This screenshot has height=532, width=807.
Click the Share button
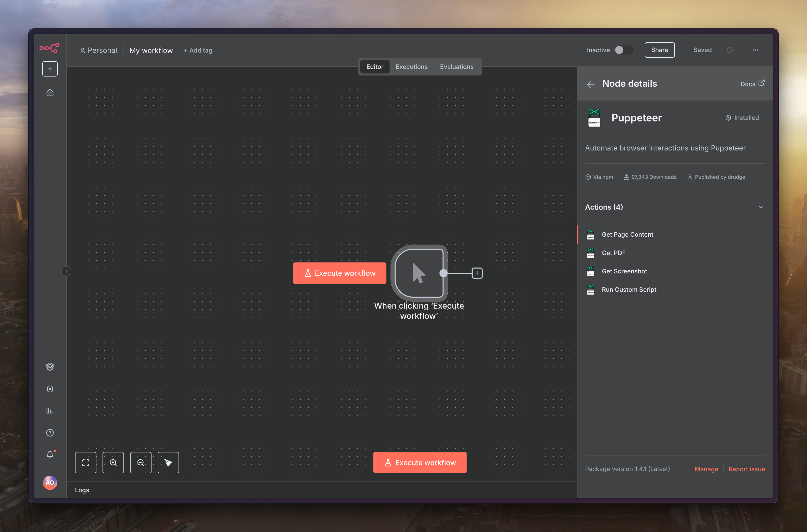point(659,50)
